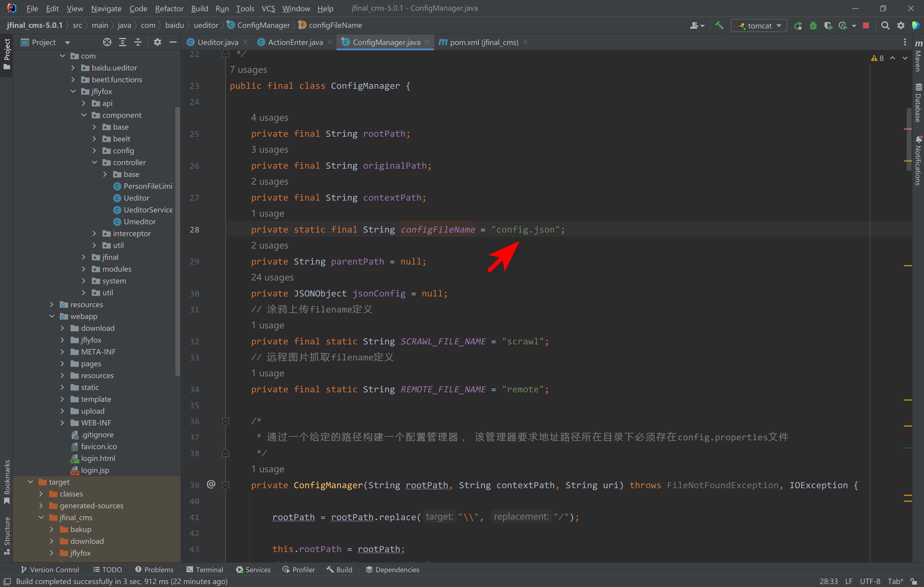Toggle the Bookmarks side panel
The width and height of the screenshot is (924, 587).
[7, 482]
